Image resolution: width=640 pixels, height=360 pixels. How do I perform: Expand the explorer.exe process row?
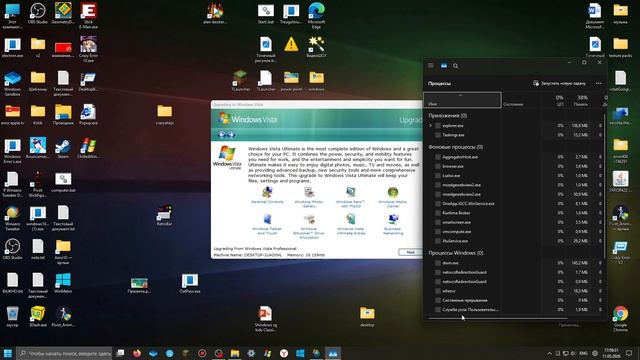coord(430,126)
